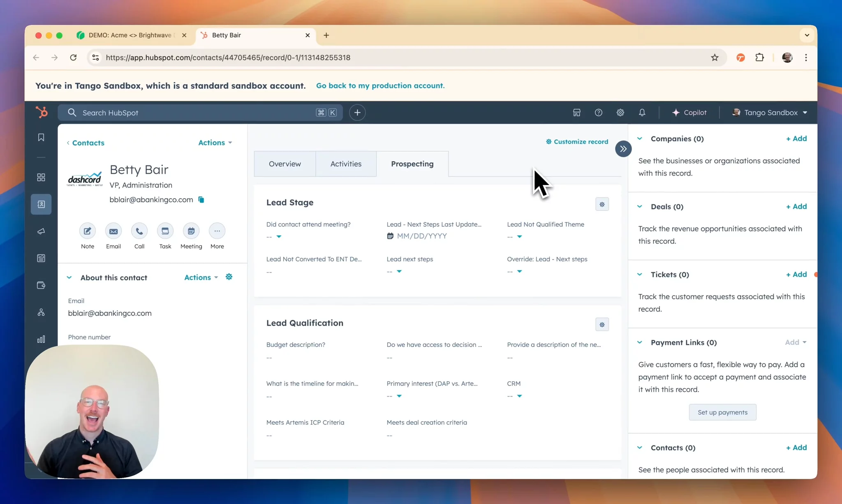Collapse About this contact section
This screenshot has width=842, height=504.
click(x=69, y=277)
